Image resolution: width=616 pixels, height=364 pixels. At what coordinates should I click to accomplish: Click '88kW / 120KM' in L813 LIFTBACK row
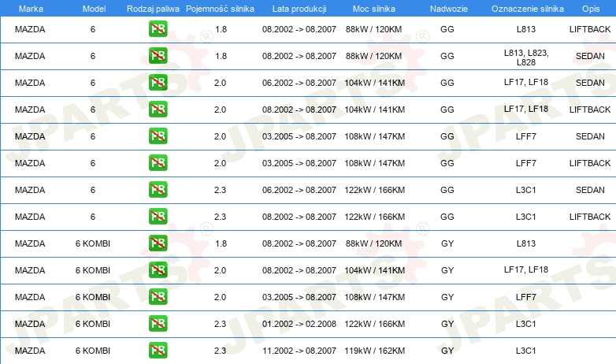coord(373,29)
